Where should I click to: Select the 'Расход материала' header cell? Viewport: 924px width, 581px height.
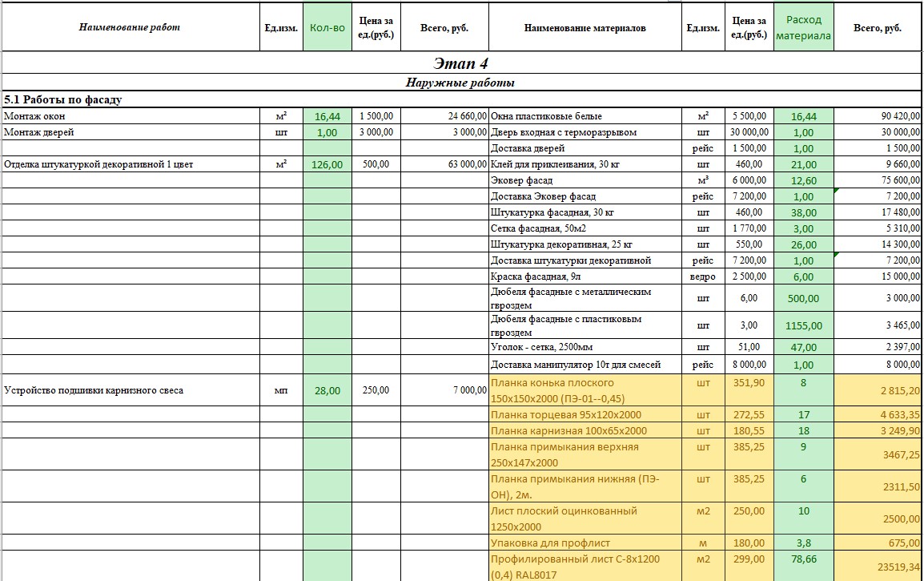(803, 27)
